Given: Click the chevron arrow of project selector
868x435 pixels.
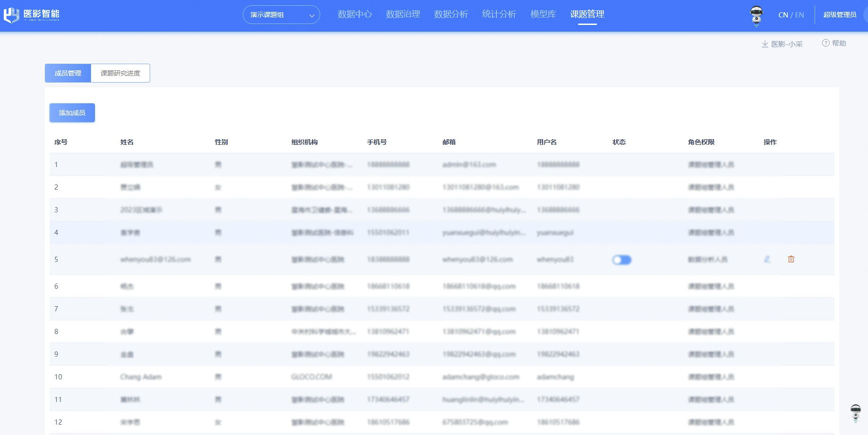Looking at the screenshot, I should tap(312, 16).
